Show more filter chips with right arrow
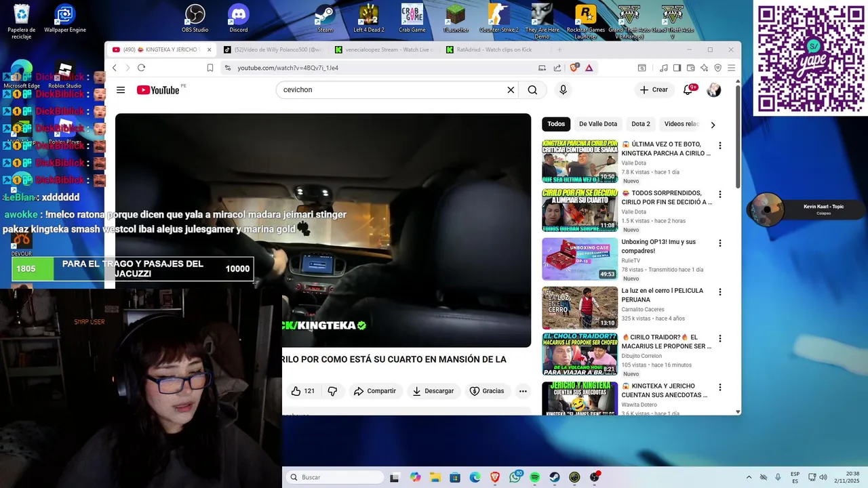Screen dimensions: 868x488 [713, 125]
